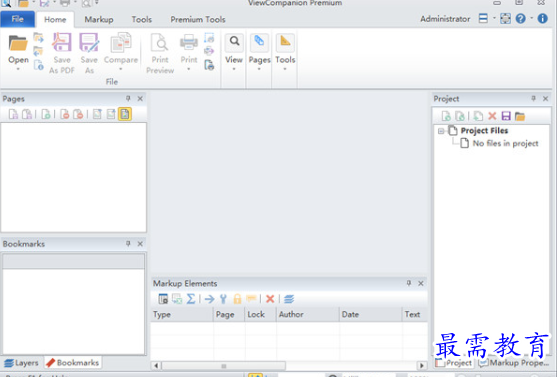Switch to the Bookmarks bottom tab

[x=73, y=363]
